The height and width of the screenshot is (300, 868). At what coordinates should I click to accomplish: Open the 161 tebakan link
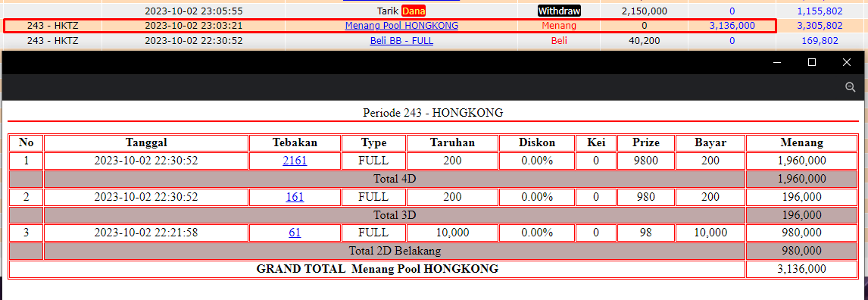295,196
